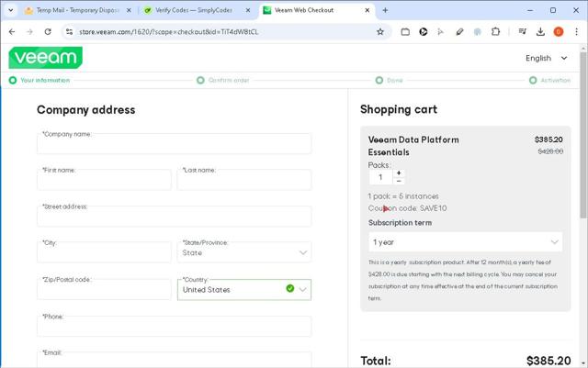Click the grey ghost extension icon

pyautogui.click(x=478, y=32)
